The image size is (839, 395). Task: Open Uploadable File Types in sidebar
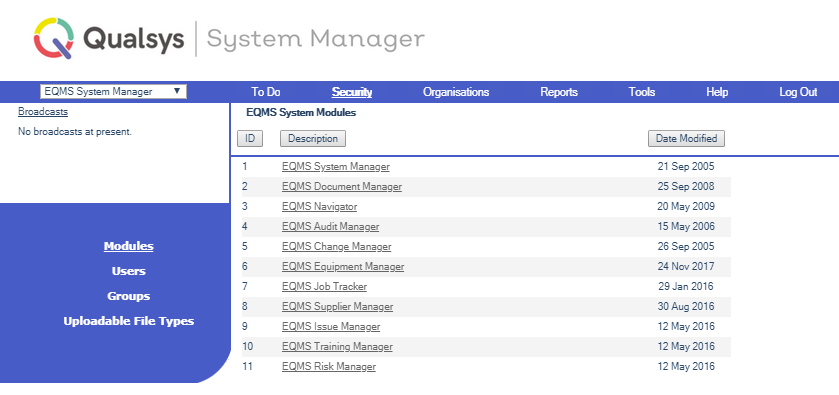tap(128, 321)
